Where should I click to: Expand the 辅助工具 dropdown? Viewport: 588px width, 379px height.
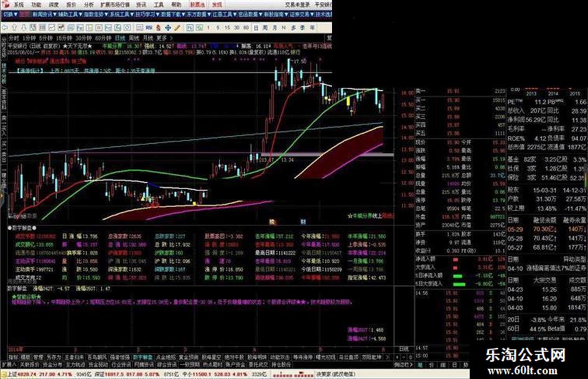(70, 14)
